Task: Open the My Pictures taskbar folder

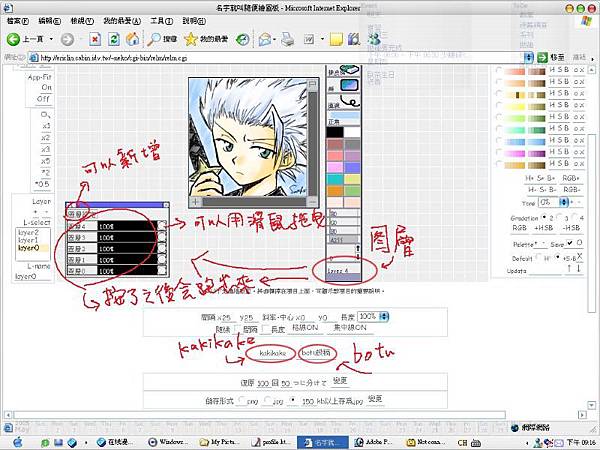Action: click(219, 442)
